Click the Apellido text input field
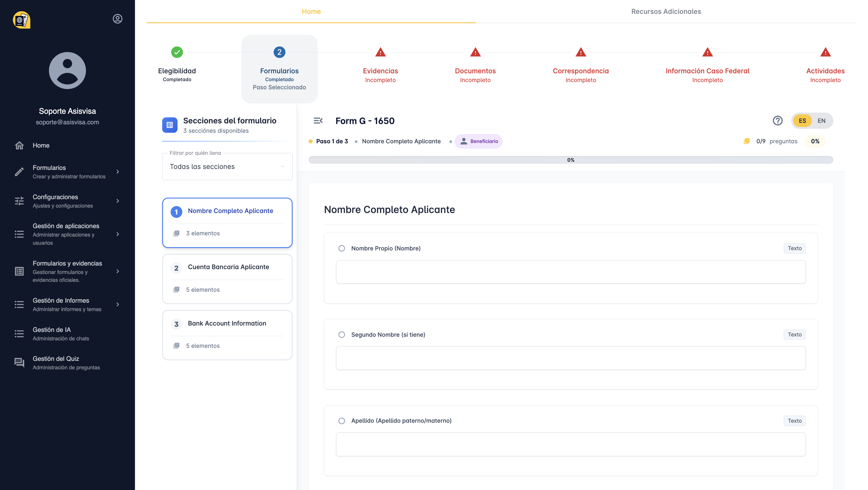 [x=571, y=444]
